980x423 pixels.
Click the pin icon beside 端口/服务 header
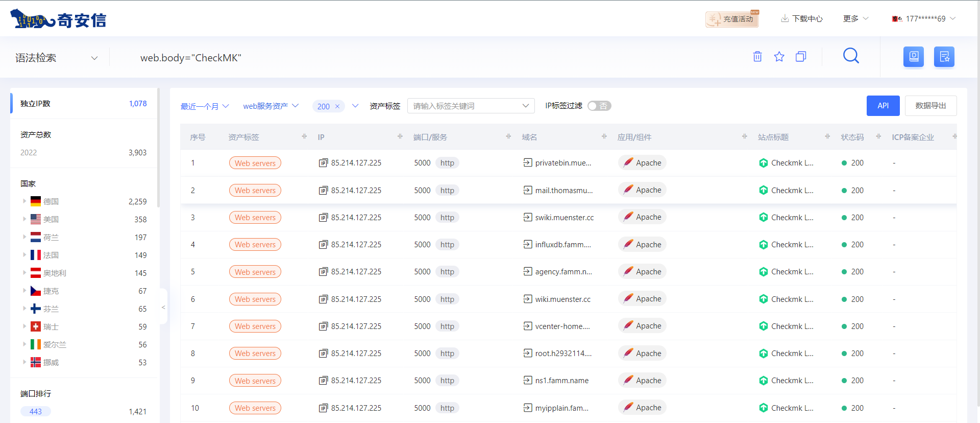pos(508,136)
